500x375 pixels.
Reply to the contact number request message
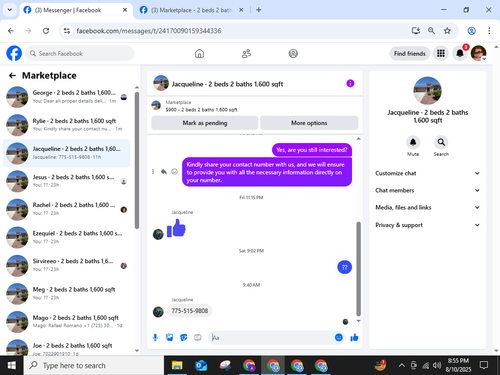pos(164,172)
